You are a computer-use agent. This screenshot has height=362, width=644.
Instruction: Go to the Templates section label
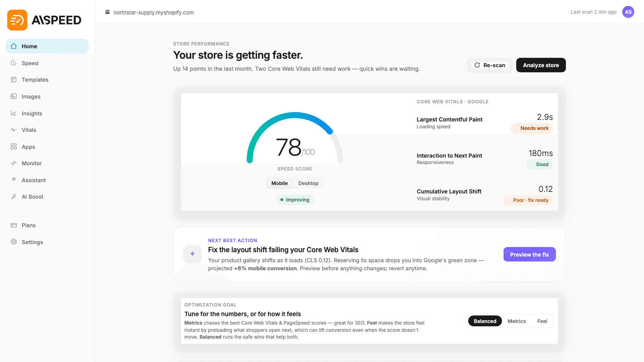pos(35,80)
